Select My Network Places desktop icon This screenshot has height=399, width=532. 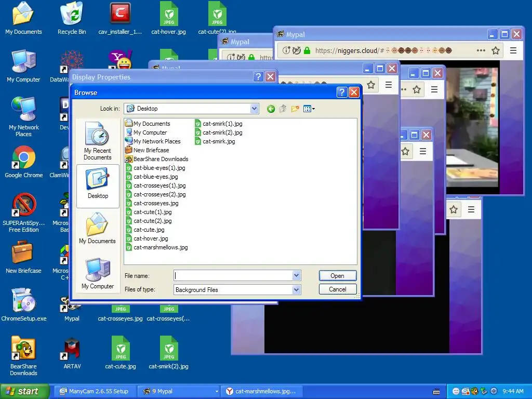point(23,117)
